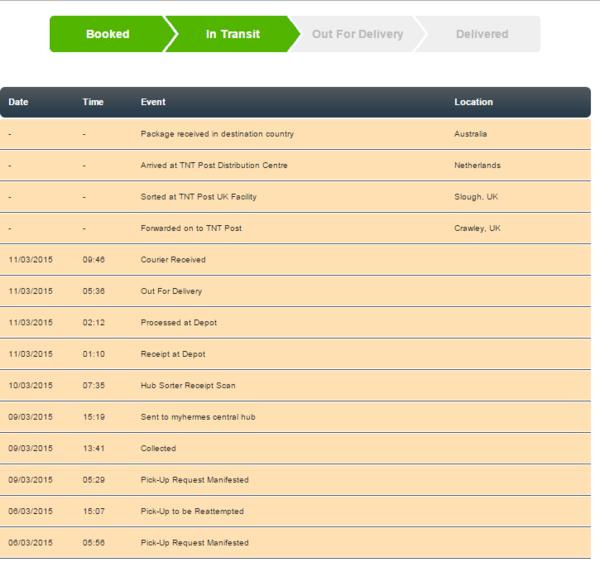The height and width of the screenshot is (567, 600).
Task: Select the Courier Received event row
Action: pos(173,260)
